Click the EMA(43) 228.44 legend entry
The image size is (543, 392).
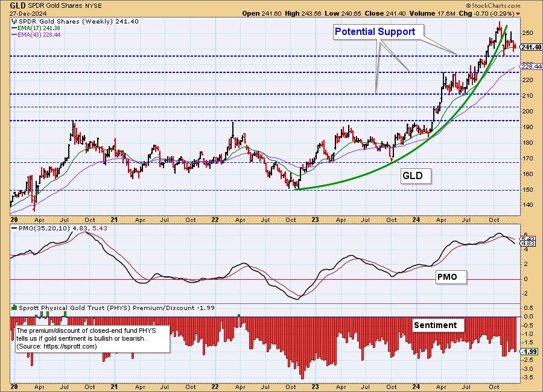[x=36, y=34]
